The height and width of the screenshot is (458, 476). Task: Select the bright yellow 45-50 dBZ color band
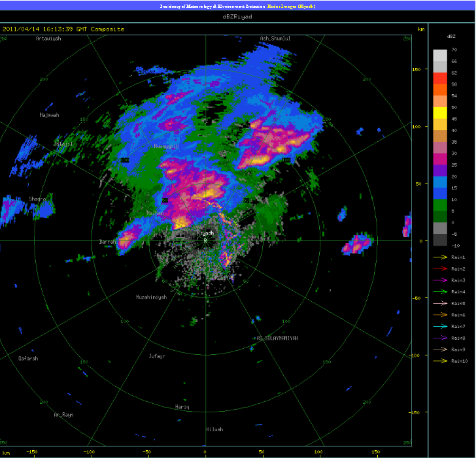point(440,113)
